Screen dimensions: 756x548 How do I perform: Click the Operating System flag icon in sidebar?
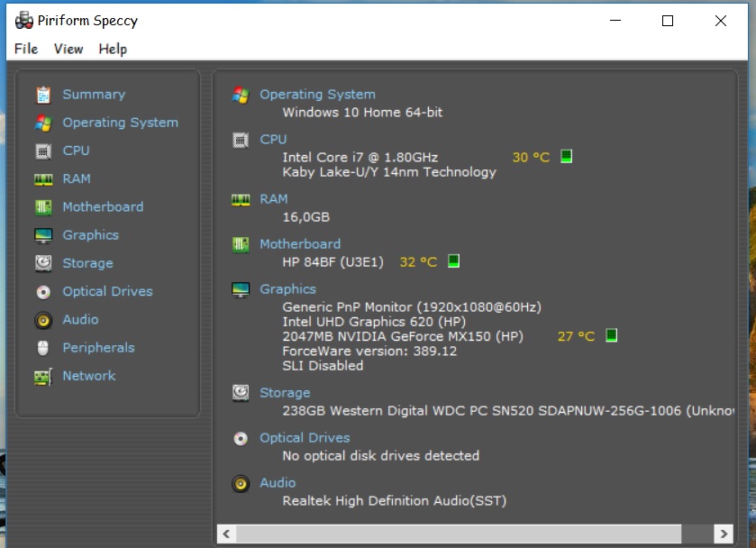[43, 123]
